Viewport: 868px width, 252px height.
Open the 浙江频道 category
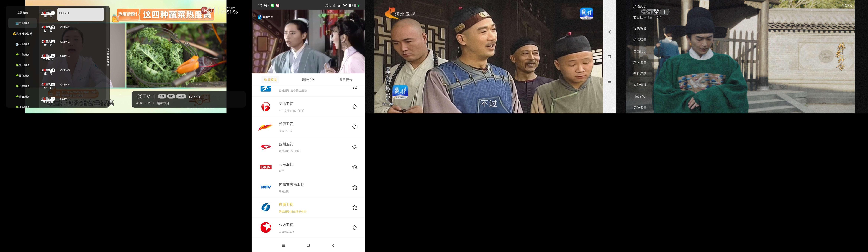tap(22, 65)
